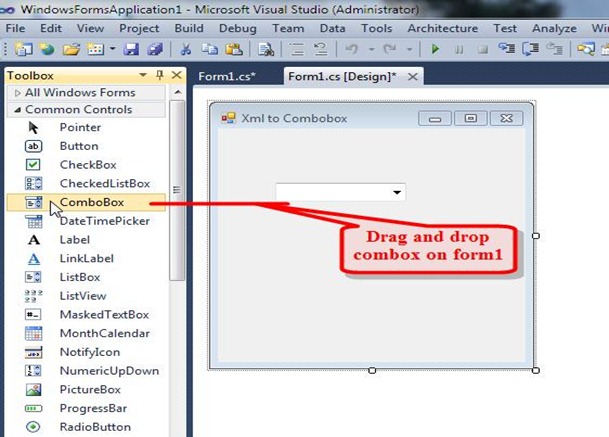Image resolution: width=609 pixels, height=437 pixels.
Task: Click the Break All pause icon
Action: pyautogui.click(x=459, y=50)
